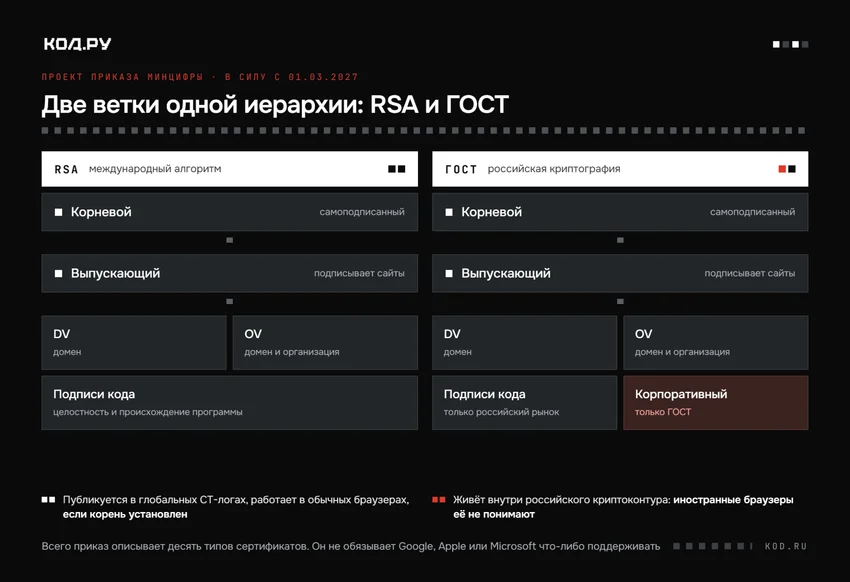This screenshot has width=850, height=582.
Task: Click the KOD.RU footer label
Action: click(x=785, y=546)
